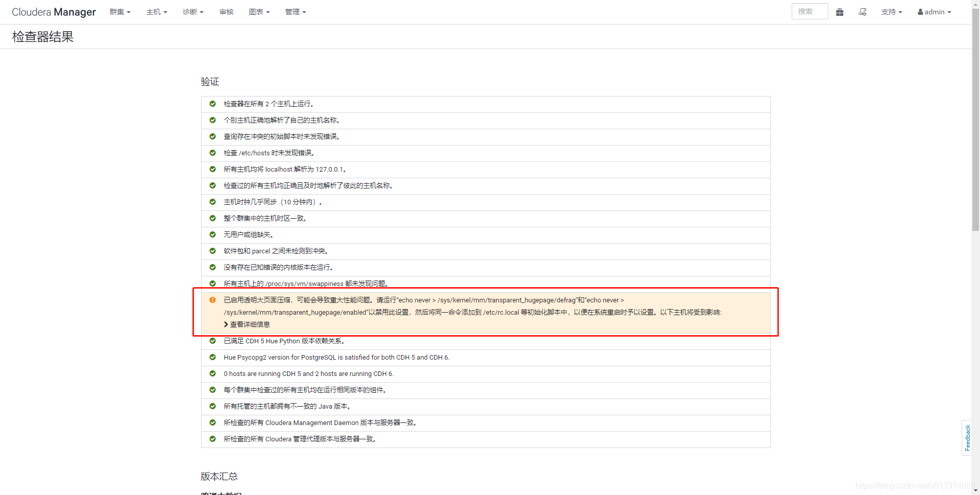This screenshot has height=495, width=980.
Task: Open the 诊断 dropdown menu
Action: (x=193, y=12)
